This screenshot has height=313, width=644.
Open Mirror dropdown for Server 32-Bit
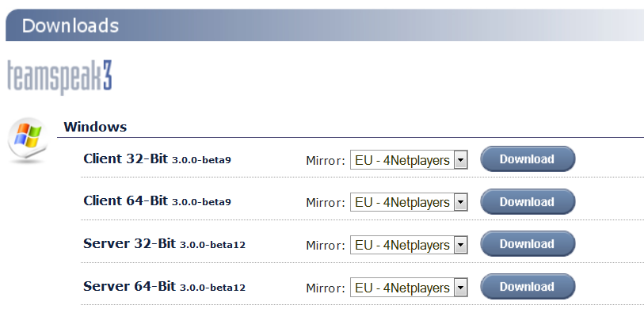pos(409,245)
